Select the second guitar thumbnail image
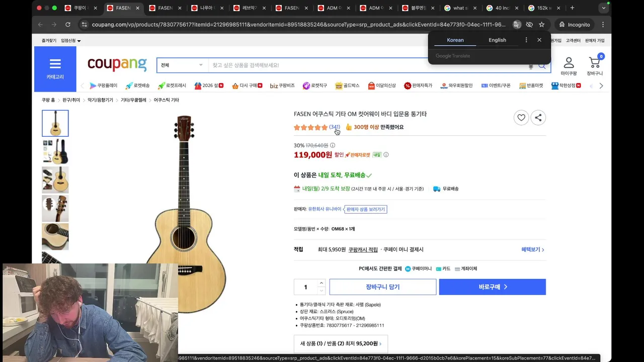 55,152
